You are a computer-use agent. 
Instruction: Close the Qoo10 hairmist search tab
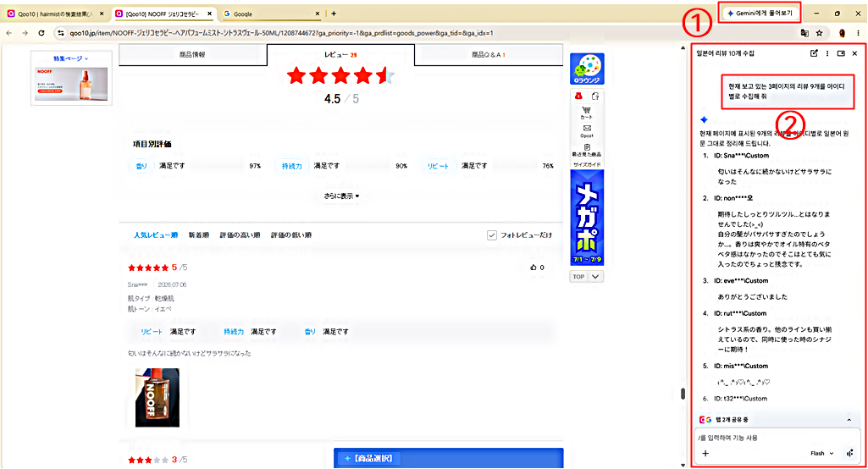click(x=102, y=14)
